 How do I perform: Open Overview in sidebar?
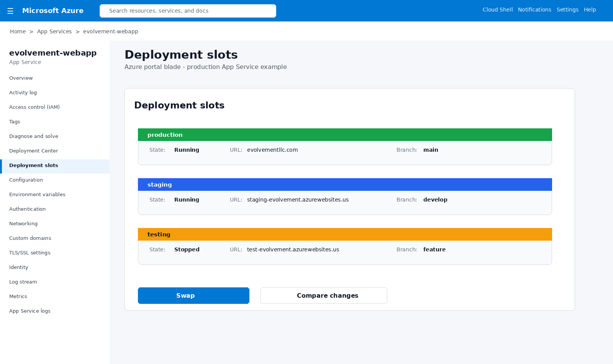pos(55,78)
